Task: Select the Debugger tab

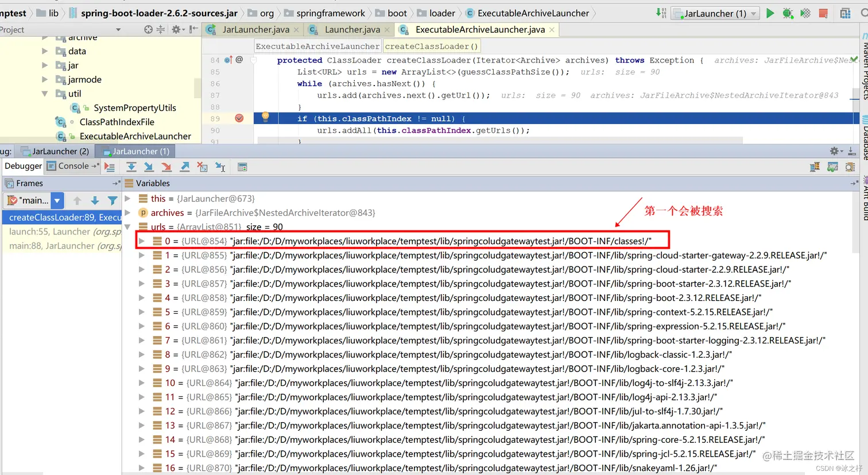Action: point(24,166)
